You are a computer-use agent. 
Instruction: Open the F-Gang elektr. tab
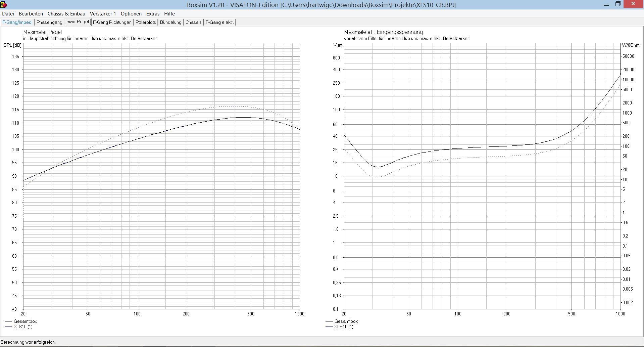click(220, 22)
